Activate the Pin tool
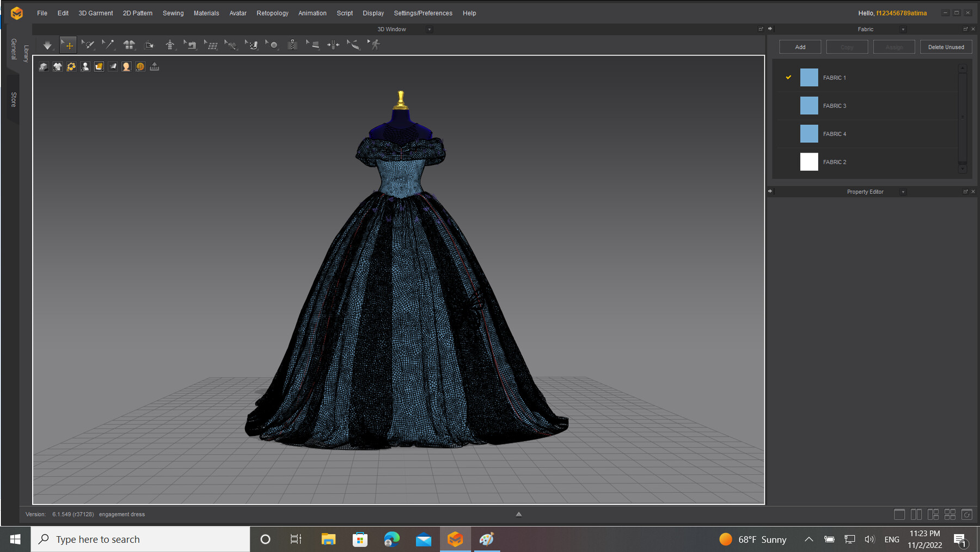This screenshot has width=980, height=552. tap(108, 45)
